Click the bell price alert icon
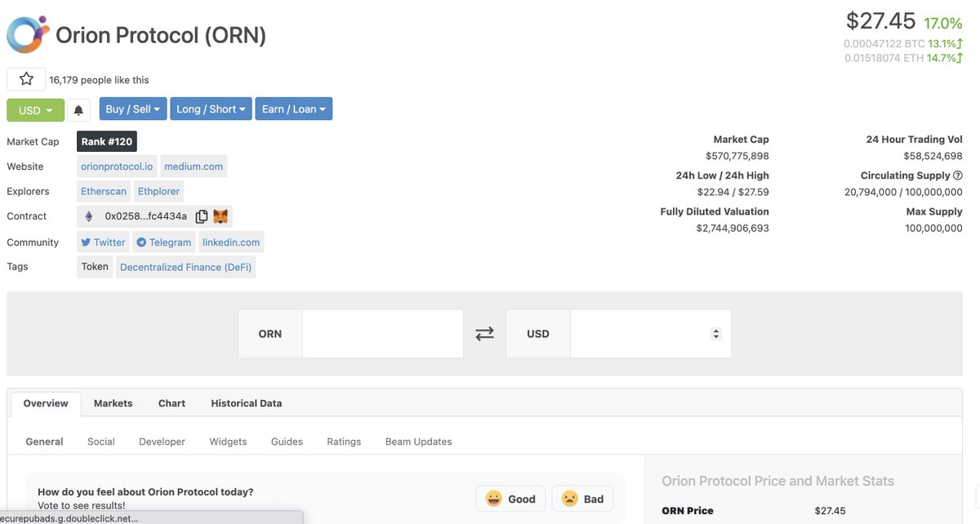This screenshot has height=524, width=980. tap(78, 109)
